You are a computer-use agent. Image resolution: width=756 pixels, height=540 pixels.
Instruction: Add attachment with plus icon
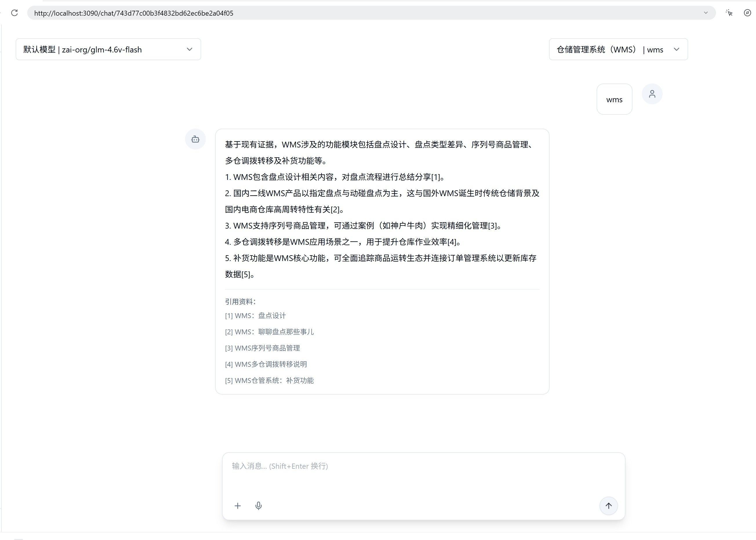(x=238, y=506)
